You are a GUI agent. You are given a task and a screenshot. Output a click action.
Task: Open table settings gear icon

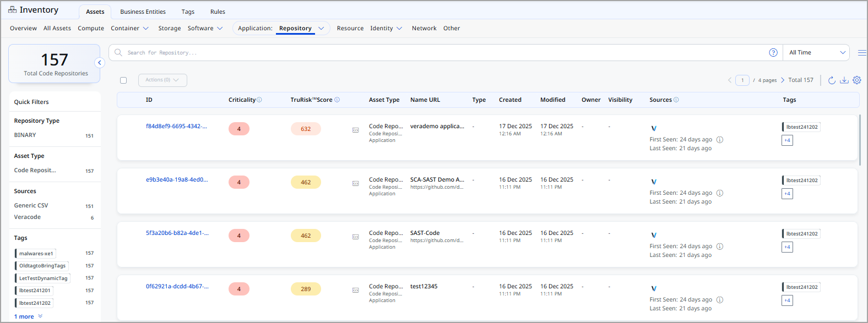(x=857, y=80)
